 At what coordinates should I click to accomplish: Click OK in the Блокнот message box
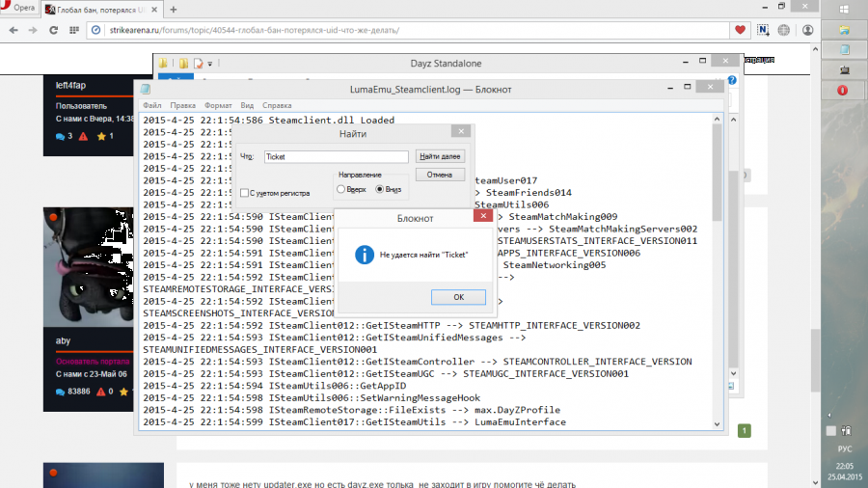click(458, 297)
